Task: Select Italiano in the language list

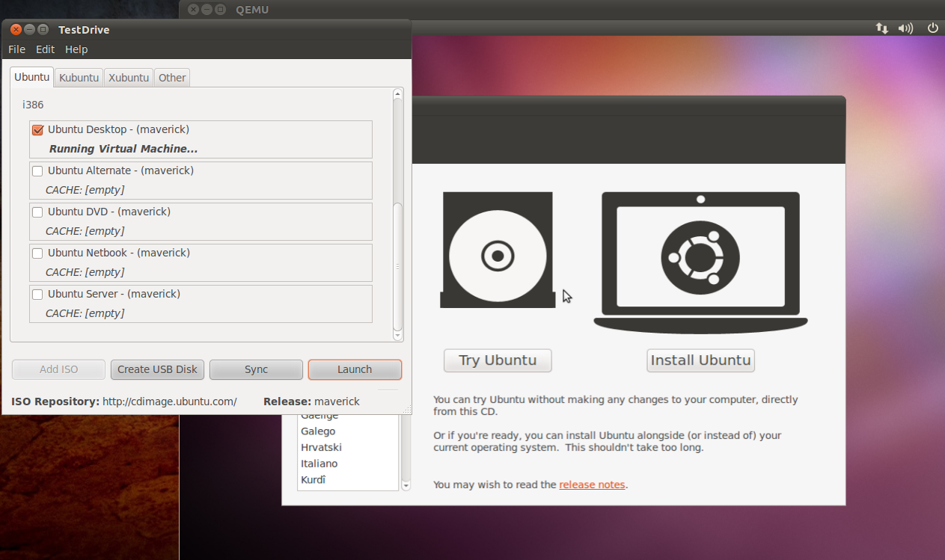Action: [x=319, y=464]
